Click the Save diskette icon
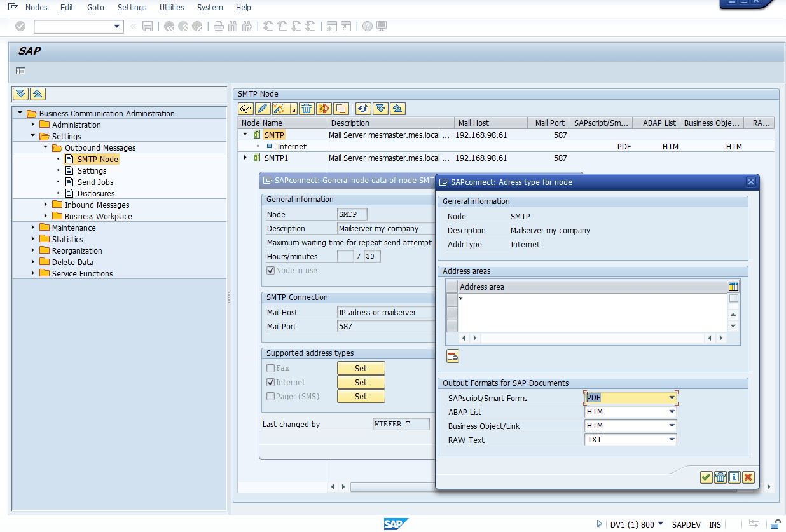 (148, 26)
